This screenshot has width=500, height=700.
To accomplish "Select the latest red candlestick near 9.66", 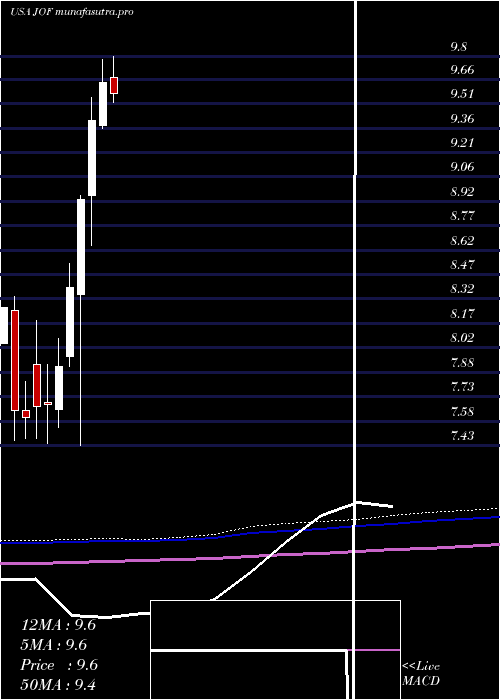I will (114, 85).
